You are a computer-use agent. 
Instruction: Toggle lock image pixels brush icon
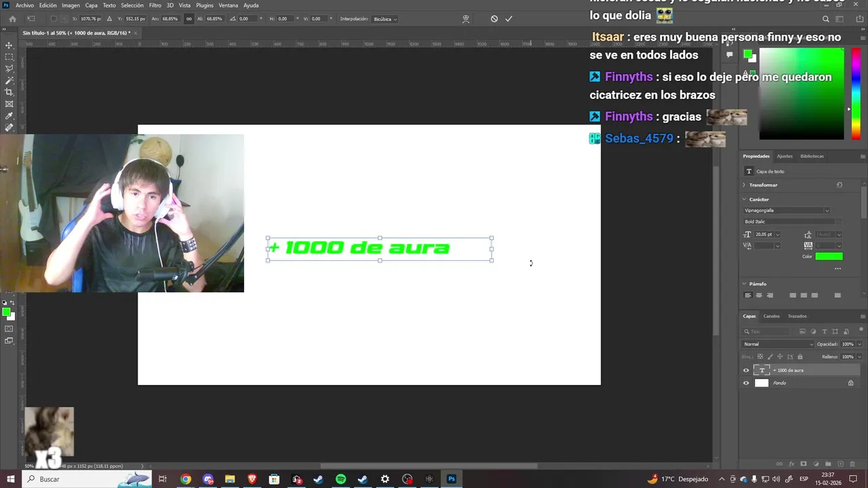point(770,357)
